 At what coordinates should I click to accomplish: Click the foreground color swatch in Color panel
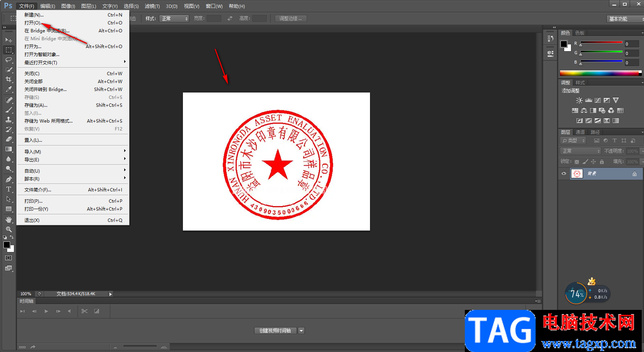[x=564, y=44]
